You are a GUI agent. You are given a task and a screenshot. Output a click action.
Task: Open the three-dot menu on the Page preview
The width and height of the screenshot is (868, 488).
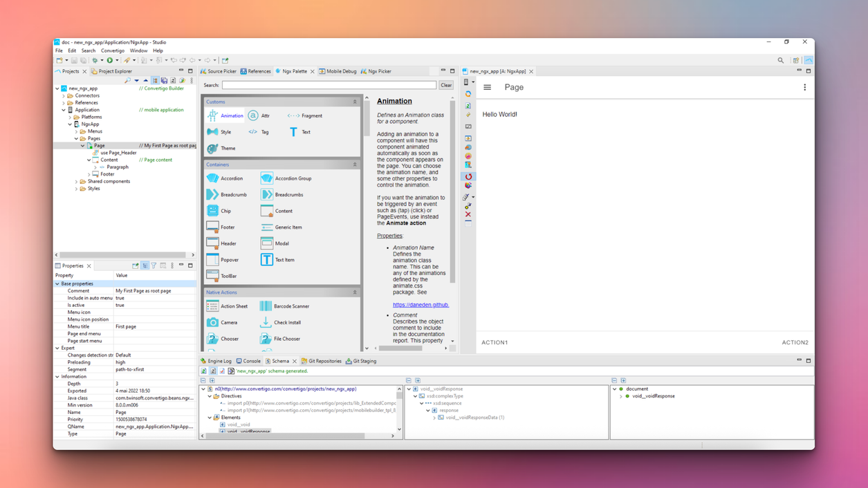click(804, 87)
